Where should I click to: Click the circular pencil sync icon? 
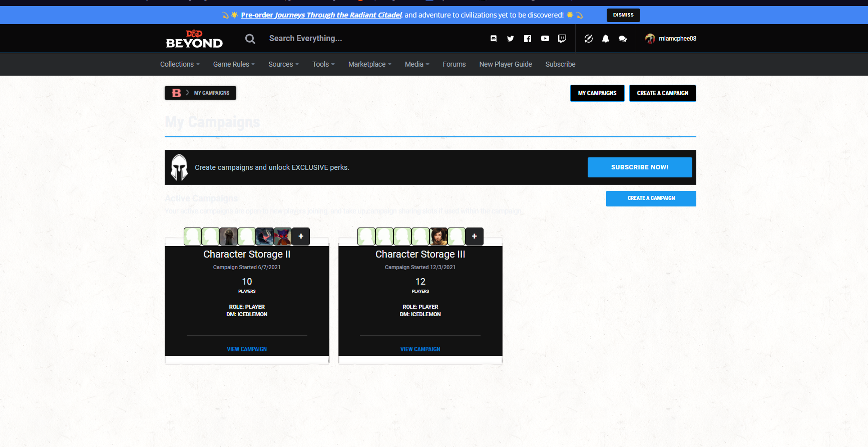tap(589, 39)
